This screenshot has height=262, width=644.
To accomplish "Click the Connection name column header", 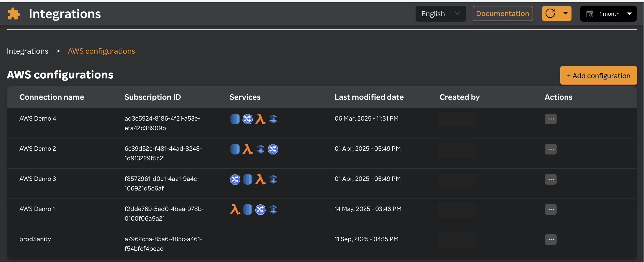I will tap(52, 97).
